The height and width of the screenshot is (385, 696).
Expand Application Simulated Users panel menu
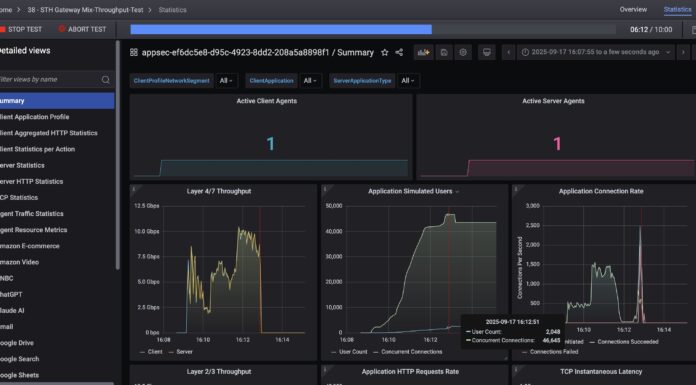pos(457,192)
